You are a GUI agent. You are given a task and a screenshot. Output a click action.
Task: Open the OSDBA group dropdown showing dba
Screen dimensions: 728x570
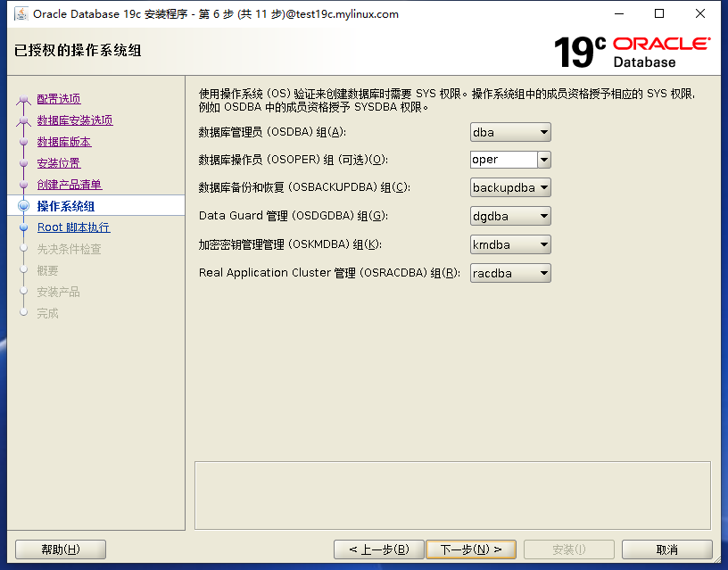[510, 132]
